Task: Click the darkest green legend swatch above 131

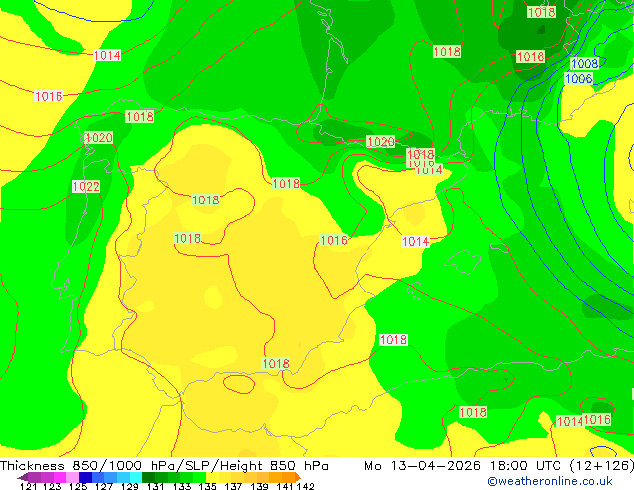Action: click(x=148, y=477)
